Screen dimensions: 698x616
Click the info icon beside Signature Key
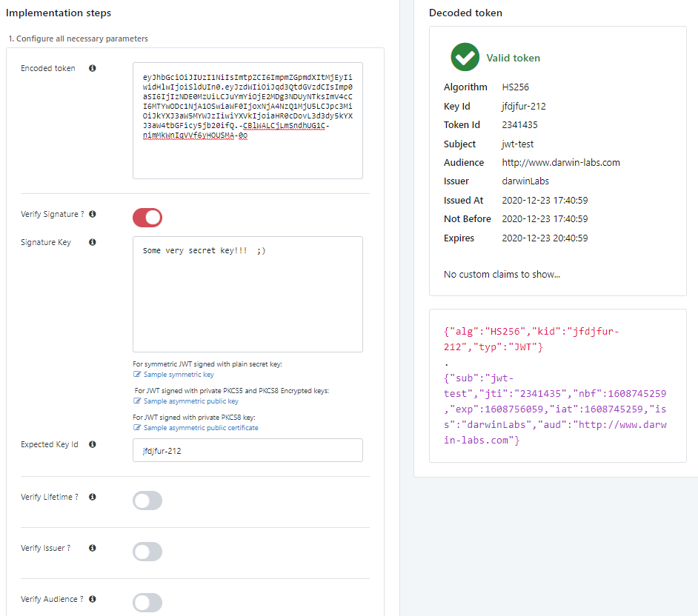[x=92, y=242]
